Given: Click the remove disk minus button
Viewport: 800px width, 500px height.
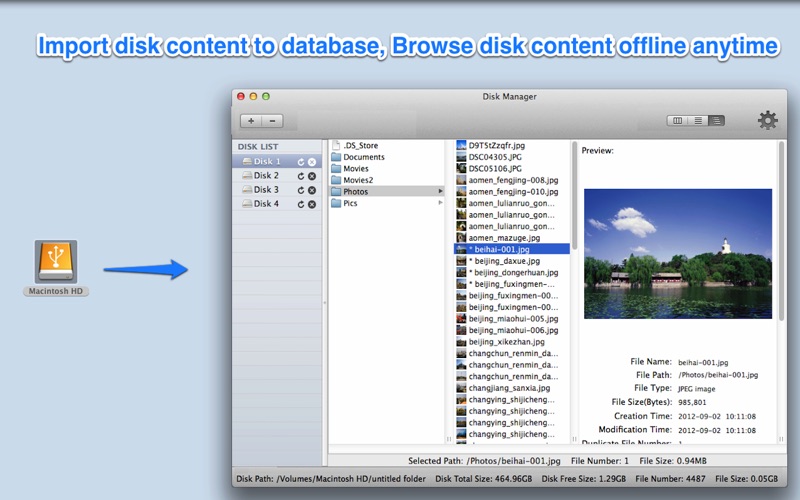Looking at the screenshot, I should [x=272, y=121].
